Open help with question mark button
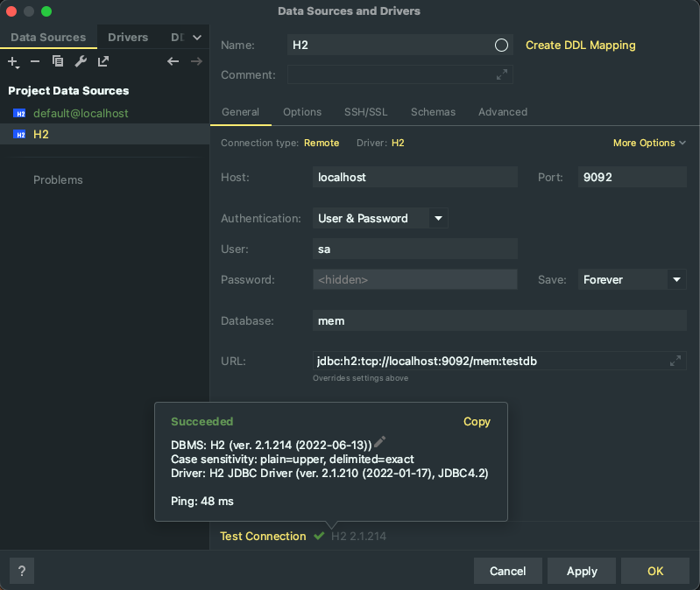This screenshot has width=700, height=590. click(22, 571)
